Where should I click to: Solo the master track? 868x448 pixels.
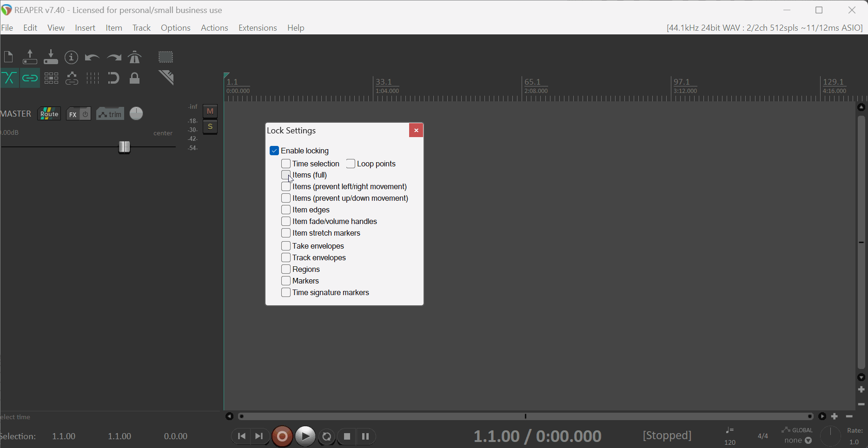coord(210,127)
